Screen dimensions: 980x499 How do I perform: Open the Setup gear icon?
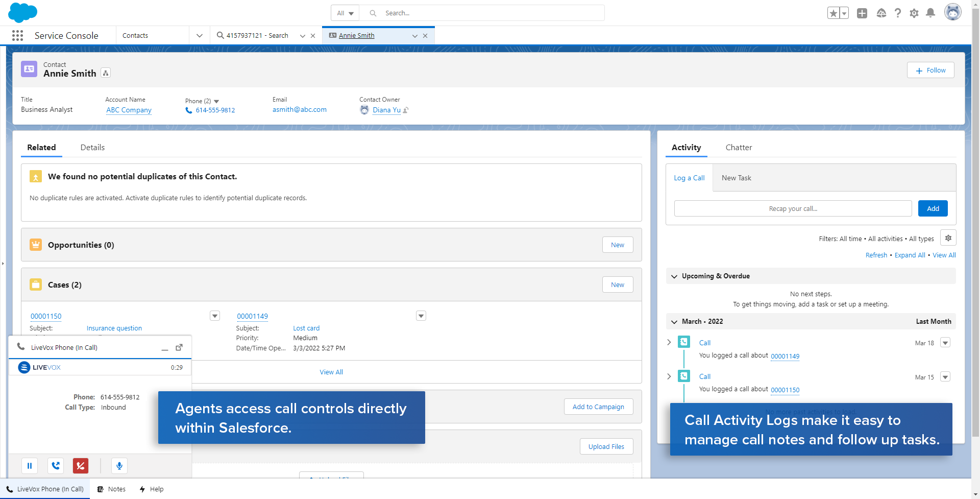pos(914,13)
